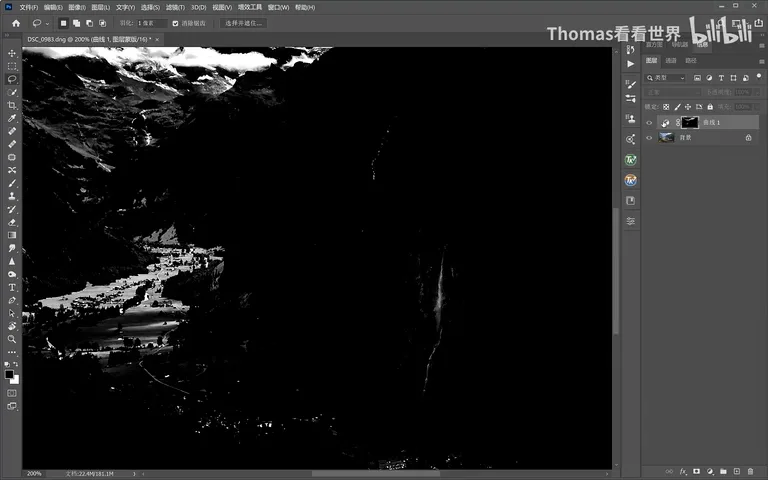Open the Actions panel play icon

coord(630,64)
